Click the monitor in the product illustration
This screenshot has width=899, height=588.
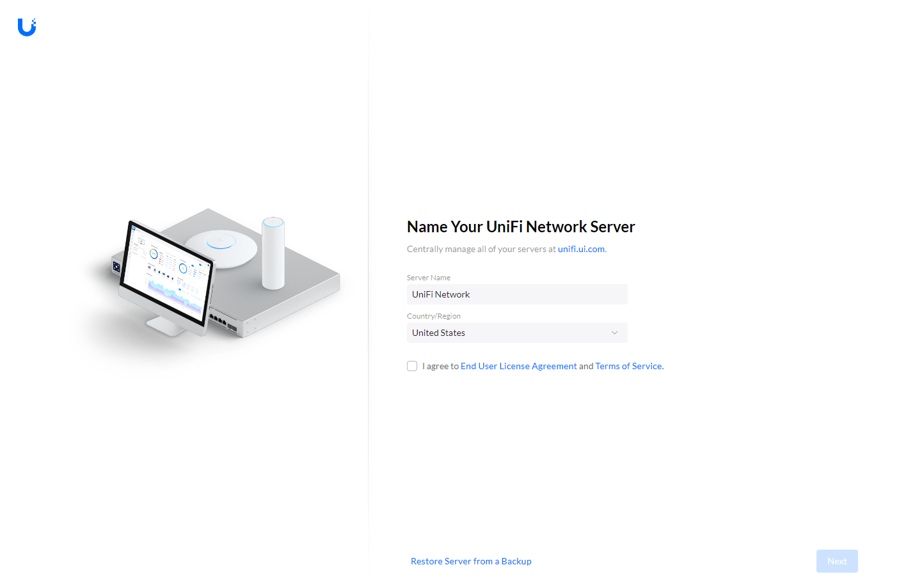(165, 275)
